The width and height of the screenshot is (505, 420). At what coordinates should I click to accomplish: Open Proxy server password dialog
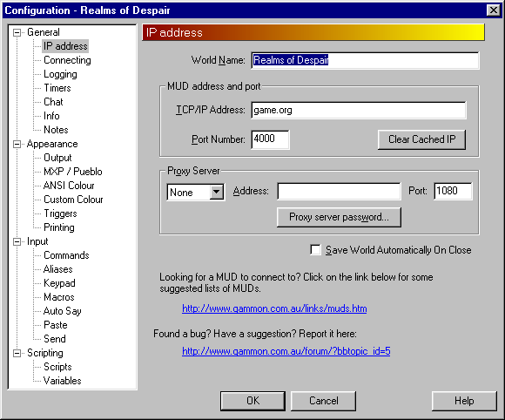pos(339,217)
